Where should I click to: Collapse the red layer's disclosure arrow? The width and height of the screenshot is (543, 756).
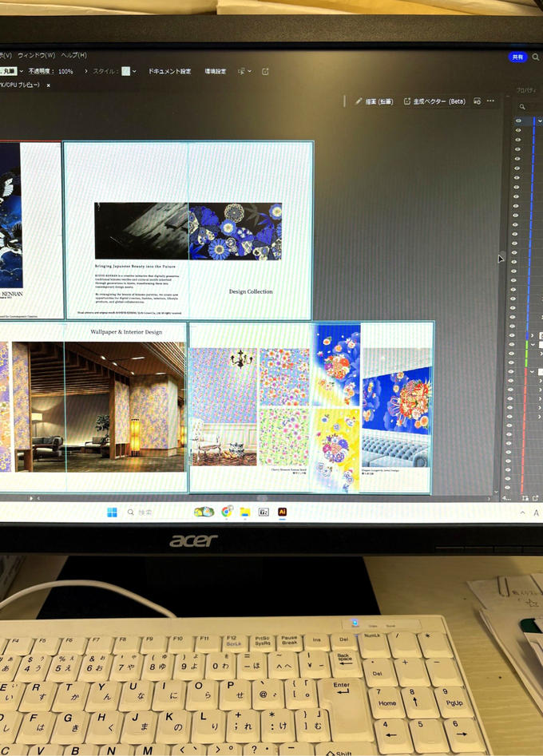(x=533, y=372)
